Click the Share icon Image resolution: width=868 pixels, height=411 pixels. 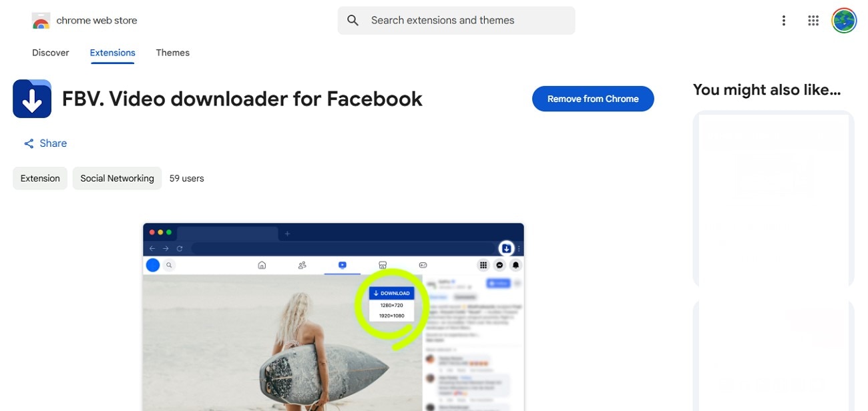click(29, 143)
